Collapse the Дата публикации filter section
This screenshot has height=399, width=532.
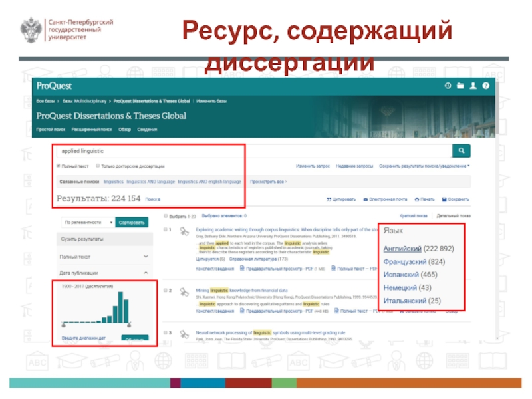[x=104, y=273]
